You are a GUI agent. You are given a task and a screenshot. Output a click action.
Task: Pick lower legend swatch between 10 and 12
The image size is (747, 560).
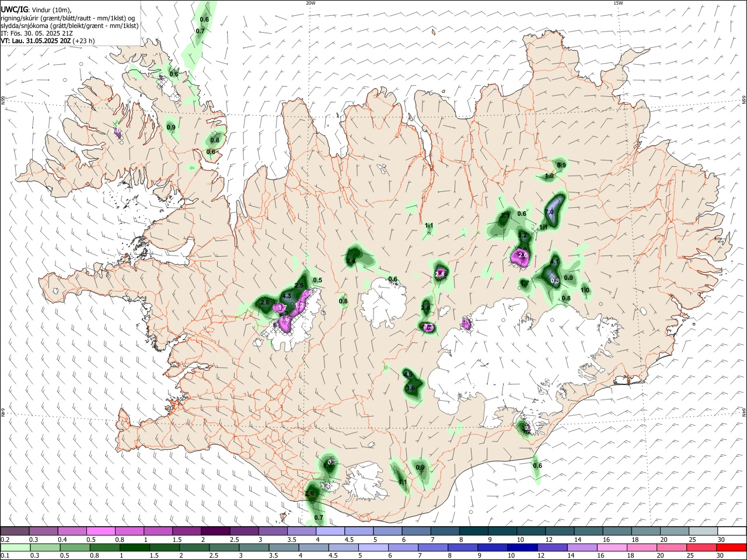[x=522, y=548]
